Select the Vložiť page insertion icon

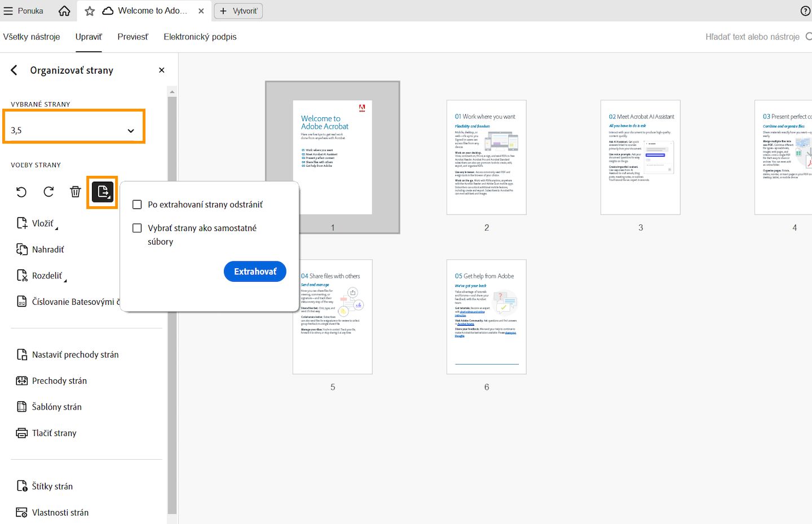(x=22, y=223)
